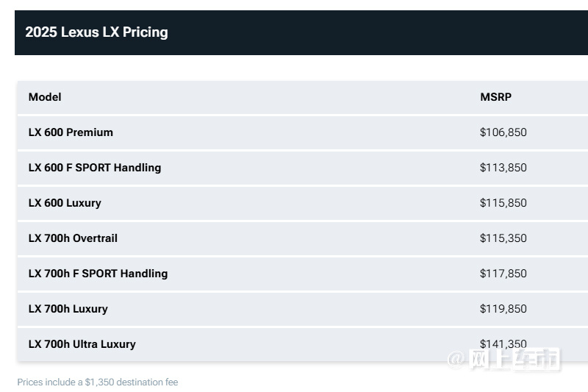The width and height of the screenshot is (588, 392).
Task: Click the LX 600 Premium row label
Action: pyautogui.click(x=71, y=132)
